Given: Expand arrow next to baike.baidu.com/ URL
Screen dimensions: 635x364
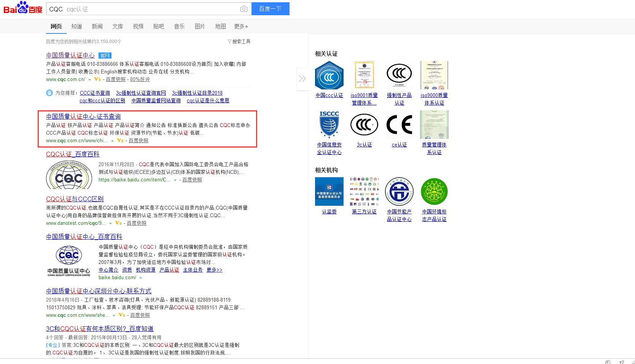Looking at the screenshot, I should (x=140, y=278).
